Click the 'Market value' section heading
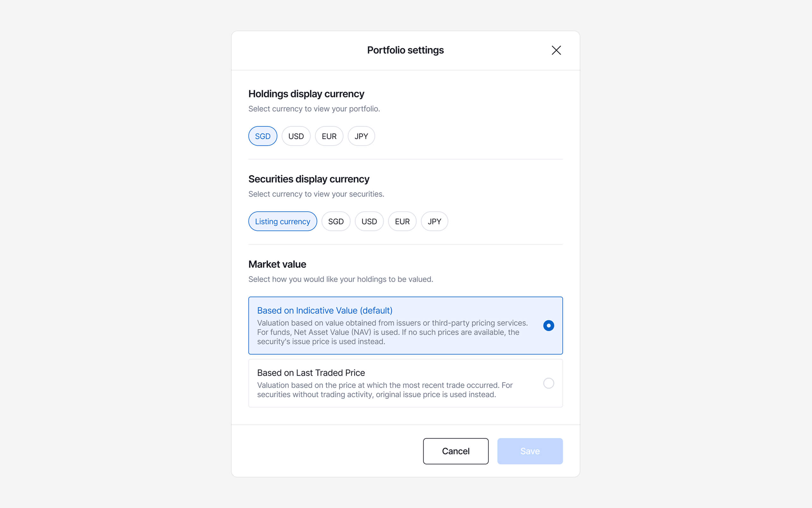 (x=277, y=265)
